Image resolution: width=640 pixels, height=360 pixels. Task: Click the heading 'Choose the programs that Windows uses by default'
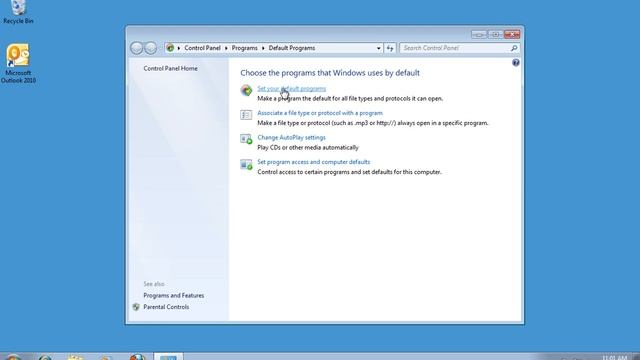tap(330, 73)
